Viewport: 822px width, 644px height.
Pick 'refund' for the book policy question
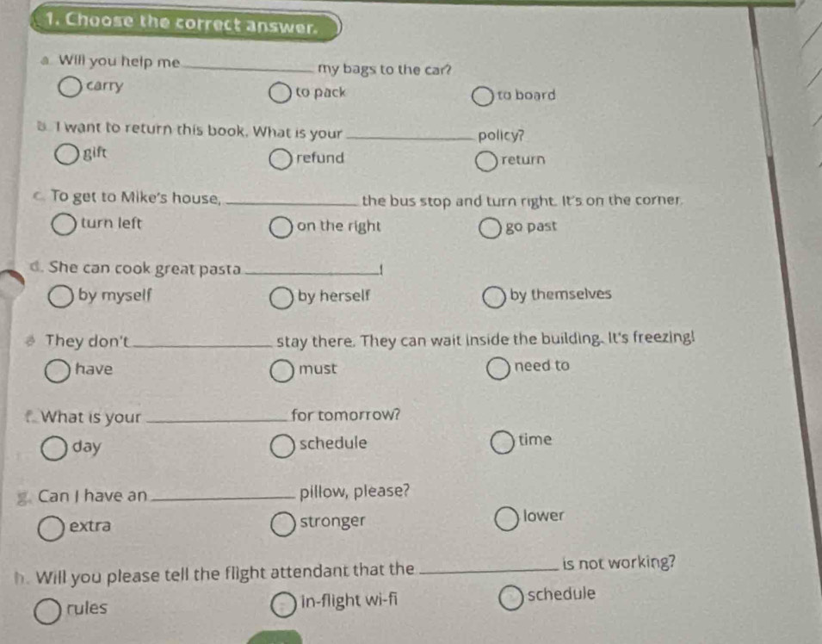point(281,159)
